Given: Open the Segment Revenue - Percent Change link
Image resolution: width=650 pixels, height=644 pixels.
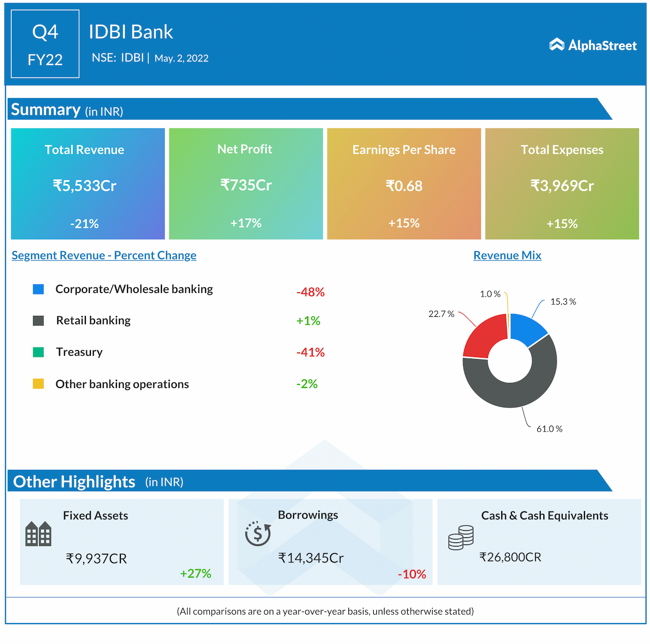Looking at the screenshot, I should point(104,255).
